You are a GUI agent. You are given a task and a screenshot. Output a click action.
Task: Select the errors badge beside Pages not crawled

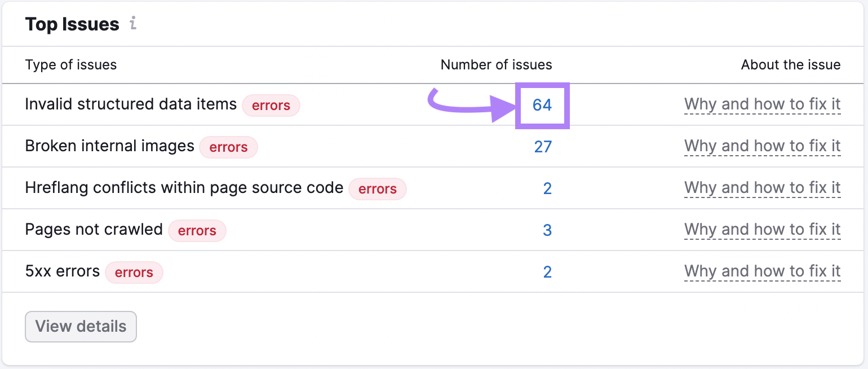tap(197, 231)
